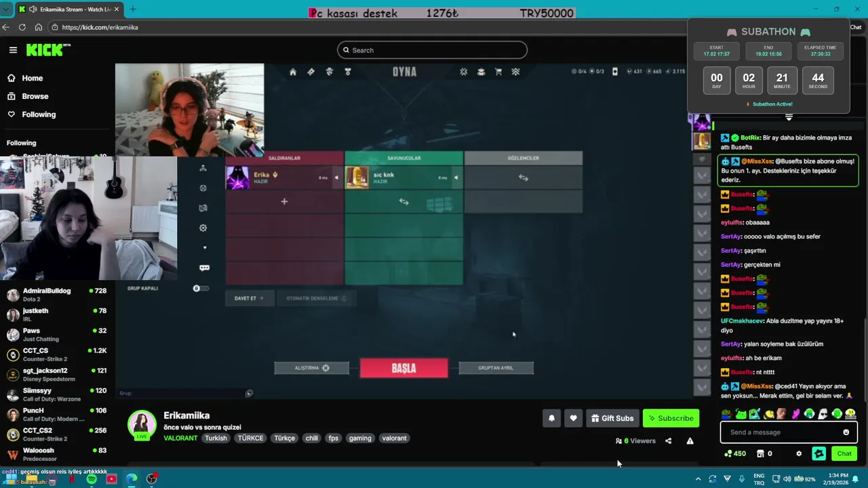868x488 pixels.
Task: Click Valorant store cart icon
Action: pos(498,72)
